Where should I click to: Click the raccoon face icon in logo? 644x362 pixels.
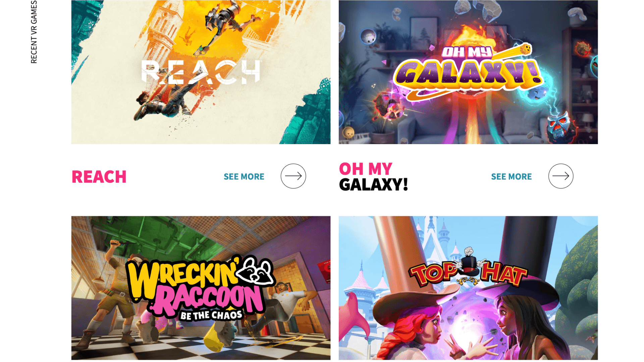coord(255,271)
